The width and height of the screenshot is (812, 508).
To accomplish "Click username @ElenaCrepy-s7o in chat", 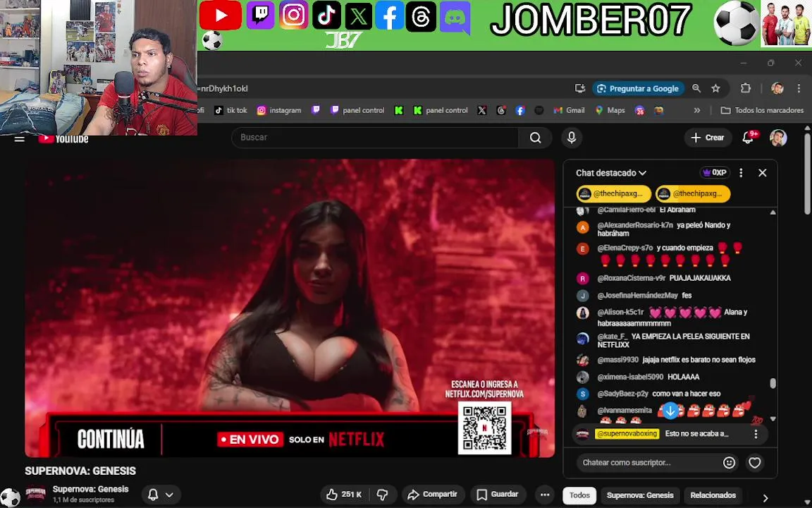I will (625, 248).
